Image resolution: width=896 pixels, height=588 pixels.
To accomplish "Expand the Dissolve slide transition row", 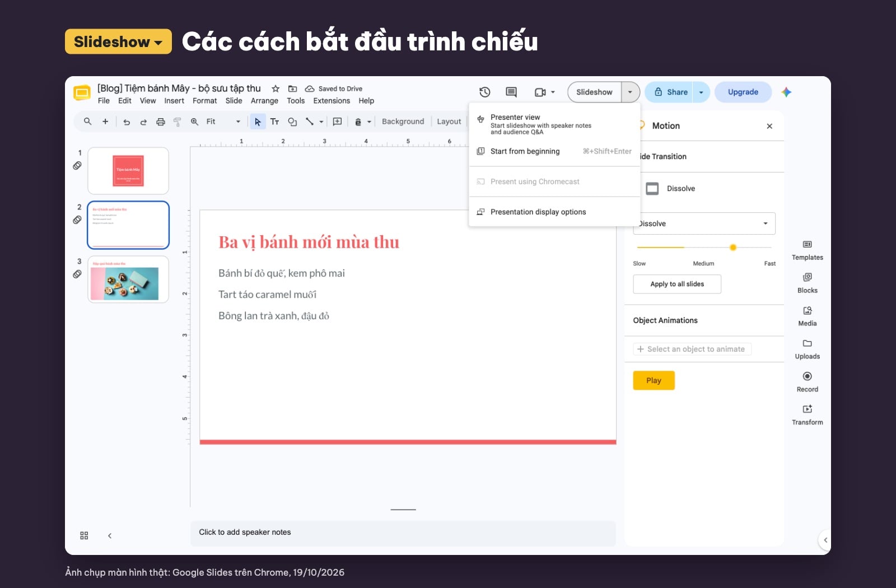I will coord(704,189).
